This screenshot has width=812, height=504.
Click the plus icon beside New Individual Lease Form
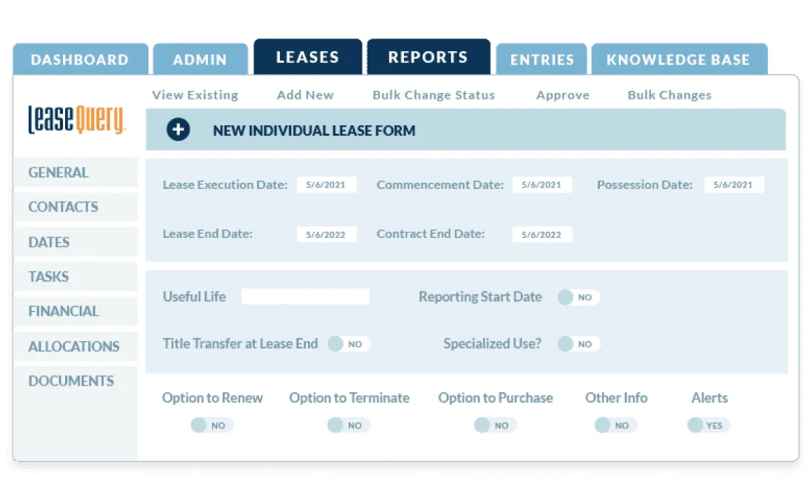point(178,129)
